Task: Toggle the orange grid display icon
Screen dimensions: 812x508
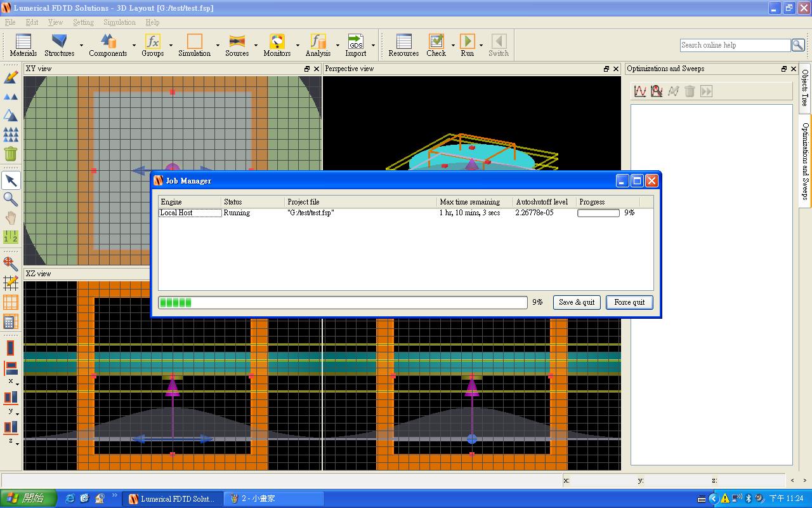Action: pos(11,302)
